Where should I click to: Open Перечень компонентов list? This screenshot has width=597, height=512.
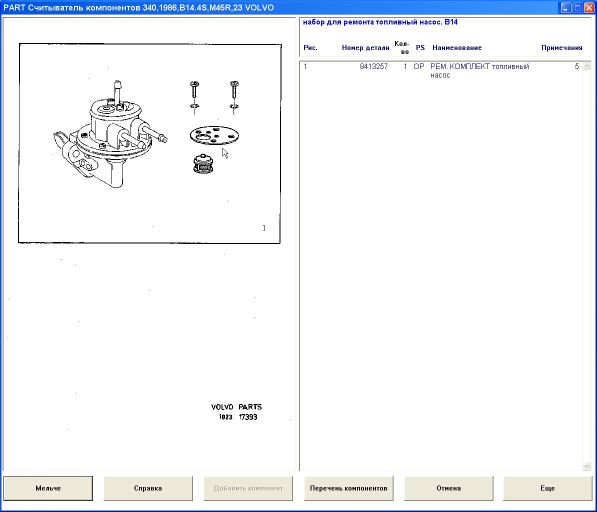[348, 488]
